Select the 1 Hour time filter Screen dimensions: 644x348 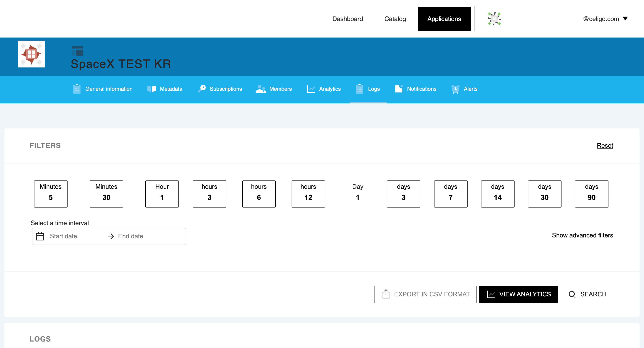(x=162, y=194)
